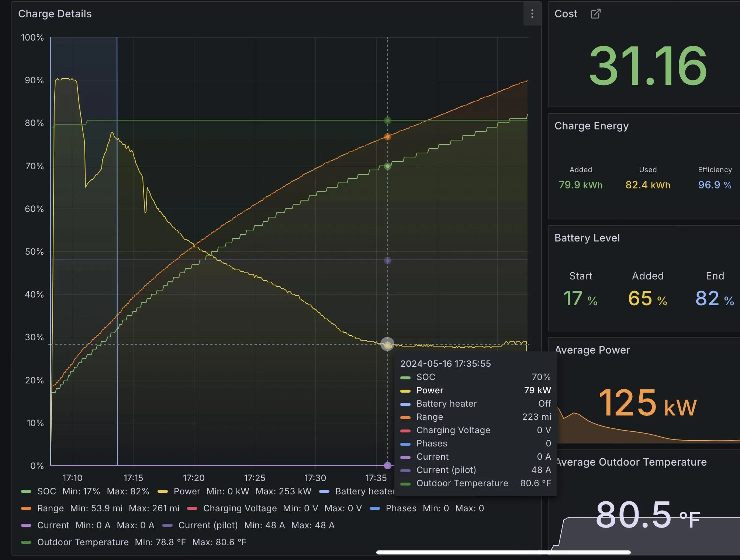The width and height of the screenshot is (740, 560).
Task: Click the 17:10 time axis label
Action: [x=72, y=478]
